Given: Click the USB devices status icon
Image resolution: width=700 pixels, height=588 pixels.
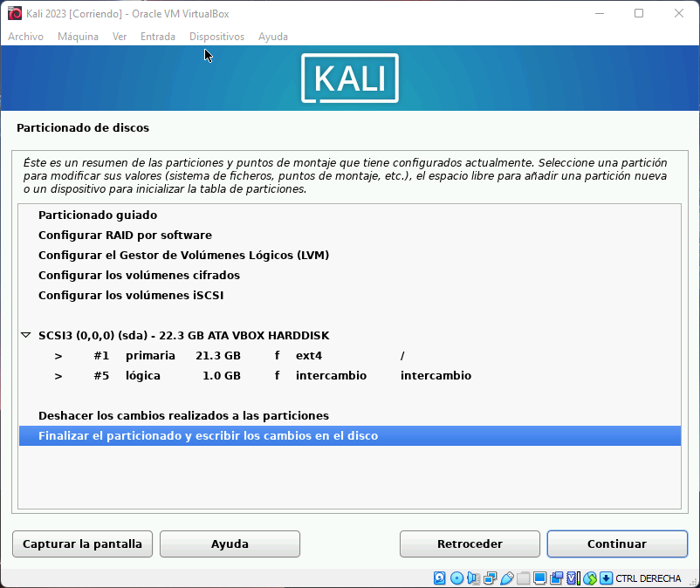Looking at the screenshot, I should pyautogui.click(x=507, y=578).
